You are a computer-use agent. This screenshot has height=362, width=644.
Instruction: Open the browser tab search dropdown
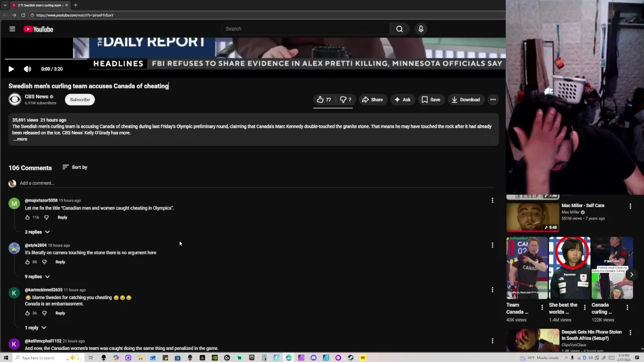(x=5, y=5)
